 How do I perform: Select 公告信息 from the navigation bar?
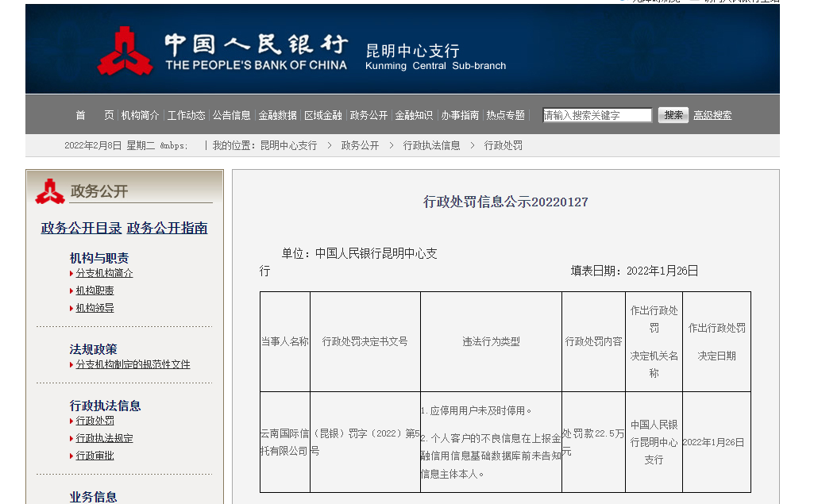click(x=231, y=115)
